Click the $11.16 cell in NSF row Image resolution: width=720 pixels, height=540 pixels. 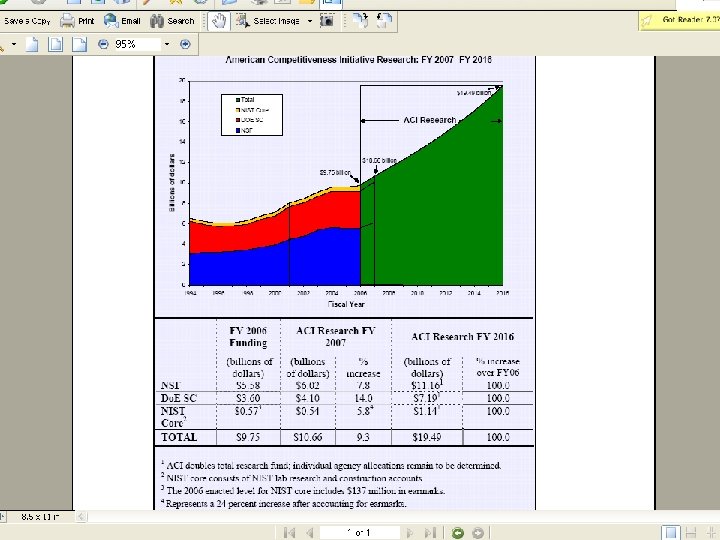[427, 385]
